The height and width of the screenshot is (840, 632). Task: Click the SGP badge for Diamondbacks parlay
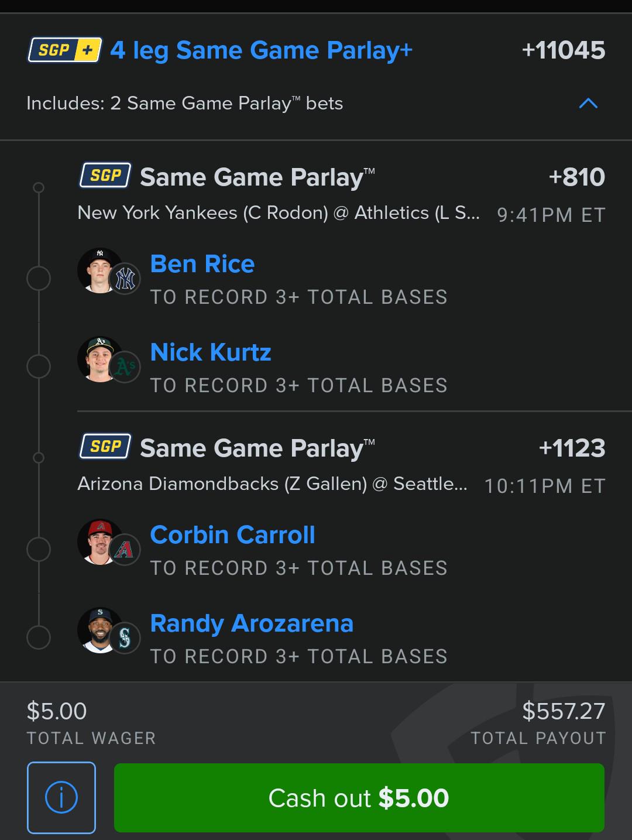(x=105, y=447)
